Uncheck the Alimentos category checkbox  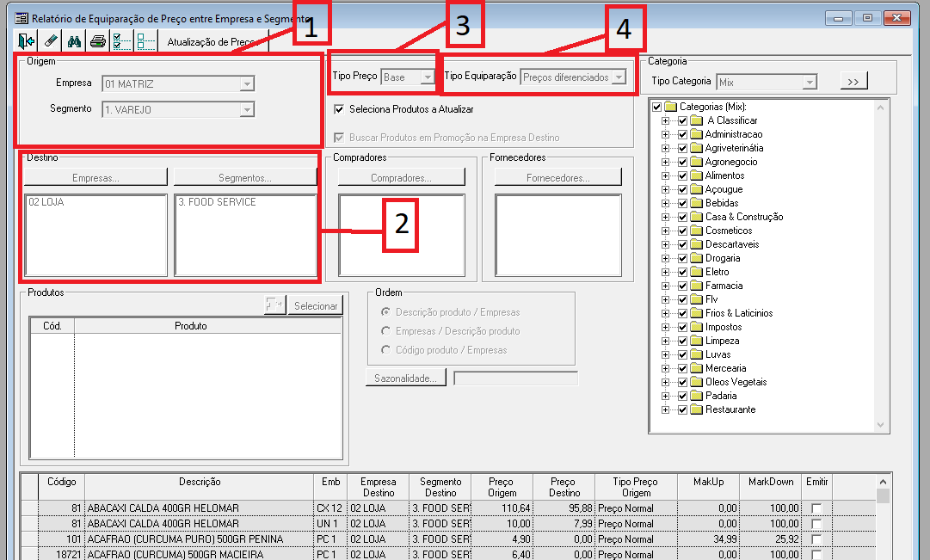tap(683, 175)
